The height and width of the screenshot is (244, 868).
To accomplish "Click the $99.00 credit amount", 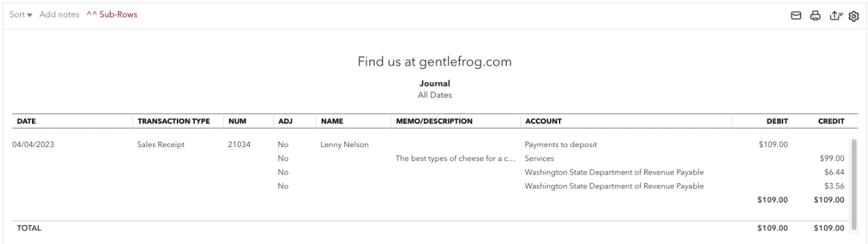I will (832, 158).
